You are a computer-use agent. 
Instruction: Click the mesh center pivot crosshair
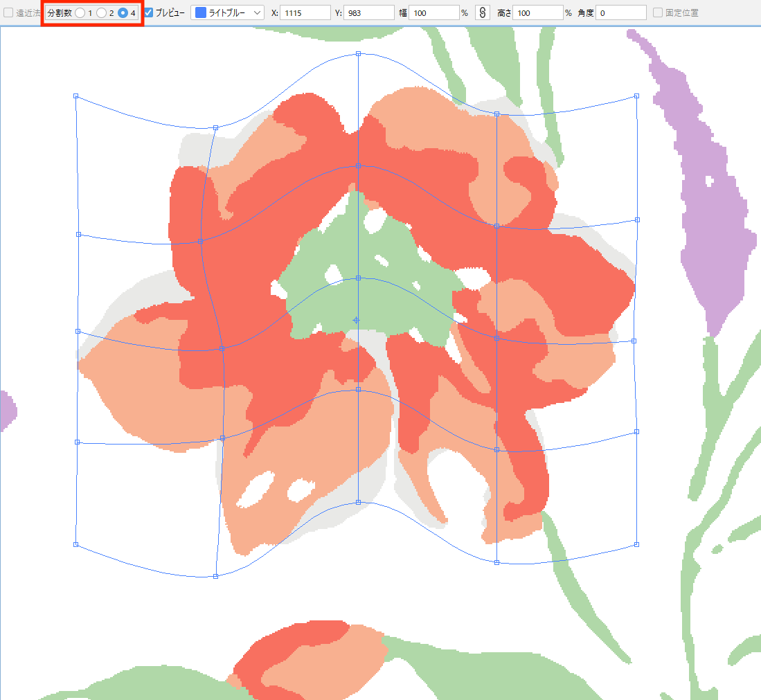click(356, 321)
